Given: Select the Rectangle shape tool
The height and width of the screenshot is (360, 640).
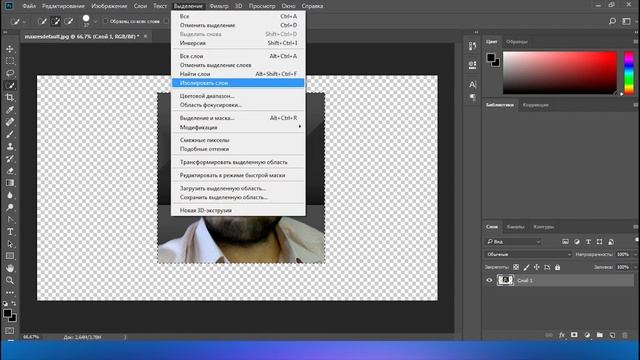Looking at the screenshot, I should click(x=10, y=256).
